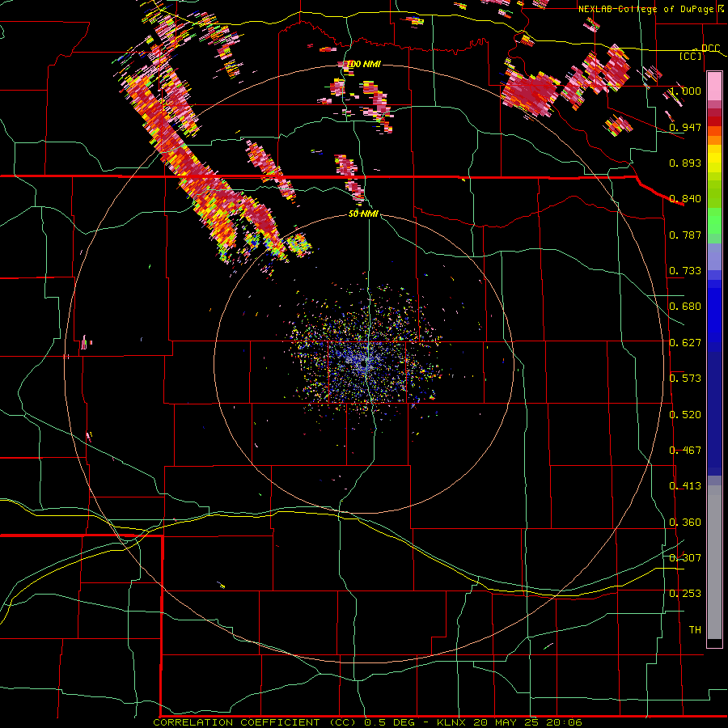Viewport: 728px width, 728px height.
Task: Click the KLNX station ID in caption
Action: (x=451, y=722)
